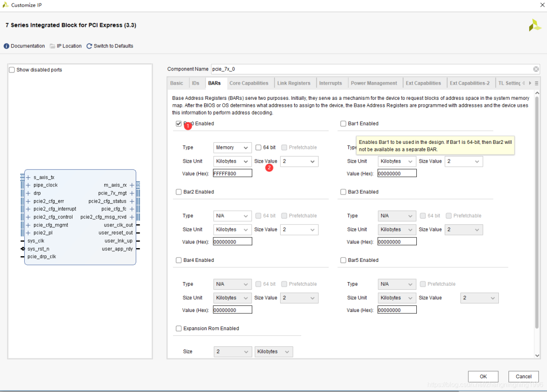Screen dimensions: 547x392
Task: Open the Bar4 Size Unit Kilobytes dropdown
Action: (x=232, y=298)
